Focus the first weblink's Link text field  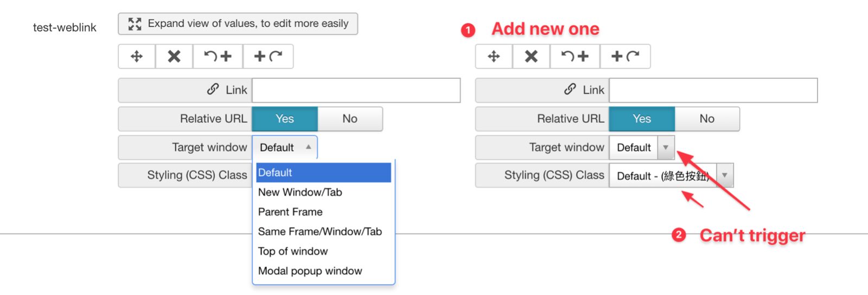356,90
